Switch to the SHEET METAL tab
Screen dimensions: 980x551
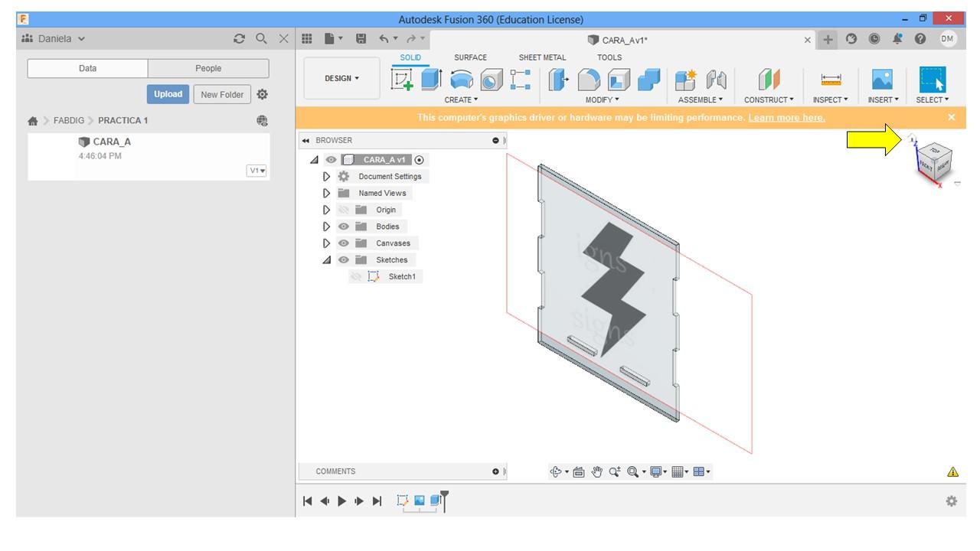point(542,57)
